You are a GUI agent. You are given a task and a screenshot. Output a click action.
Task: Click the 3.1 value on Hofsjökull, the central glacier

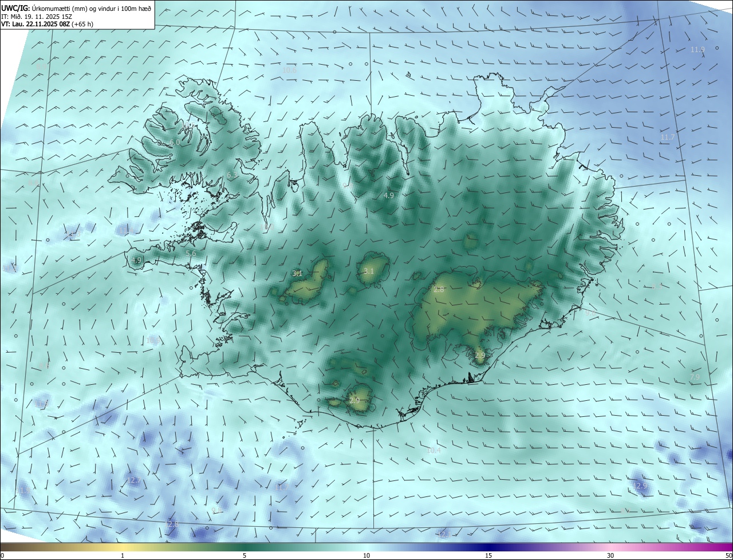tap(369, 271)
